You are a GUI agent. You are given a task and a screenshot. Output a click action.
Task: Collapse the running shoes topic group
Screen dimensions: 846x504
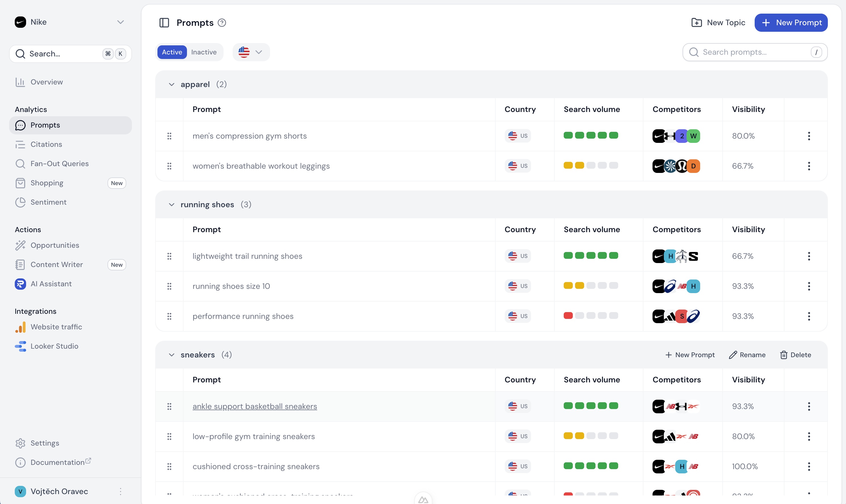pos(172,204)
